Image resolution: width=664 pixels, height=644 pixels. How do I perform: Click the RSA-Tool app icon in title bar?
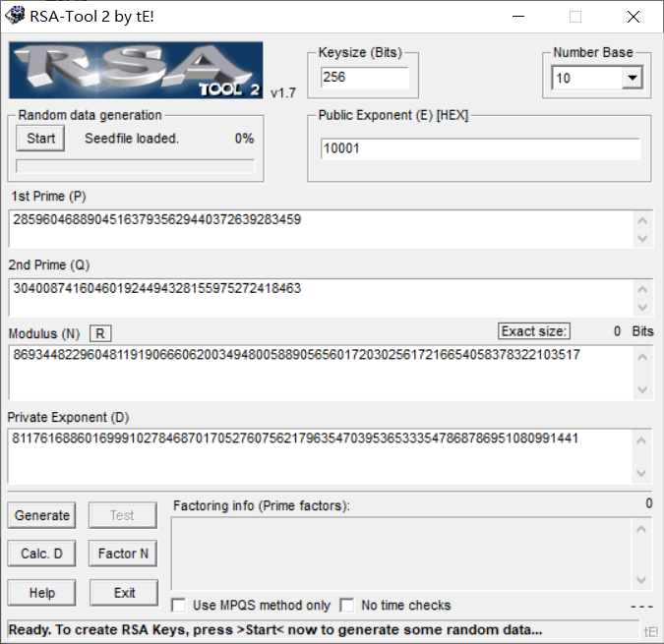[x=15, y=16]
